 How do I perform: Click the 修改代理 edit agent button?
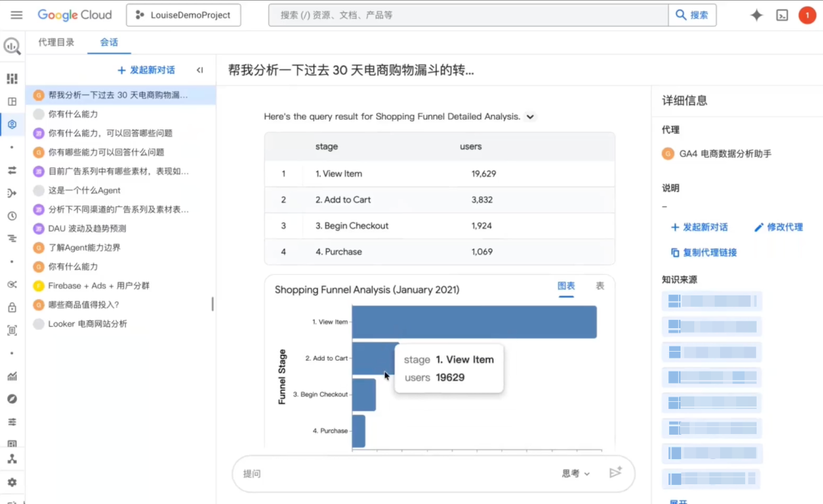(779, 227)
